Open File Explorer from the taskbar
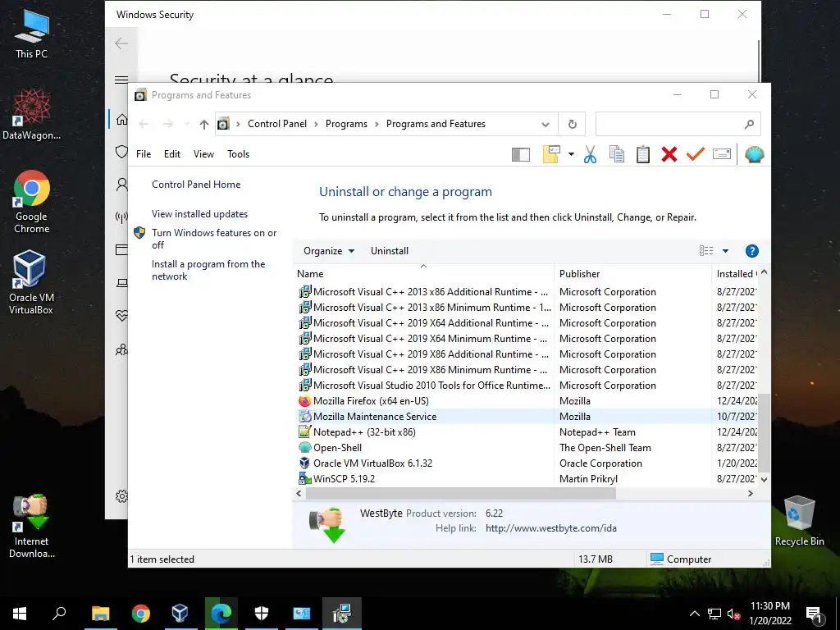Image resolution: width=840 pixels, height=630 pixels. 100,614
